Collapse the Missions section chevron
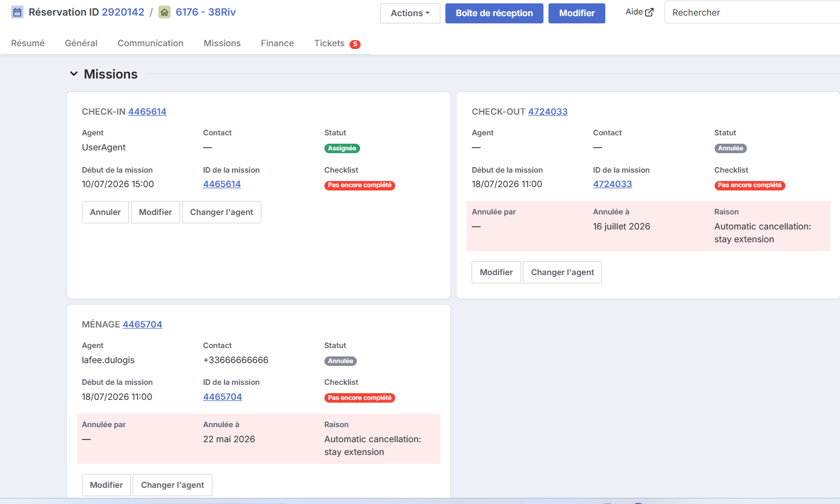Screen dimensions: 840x504 coord(74,74)
